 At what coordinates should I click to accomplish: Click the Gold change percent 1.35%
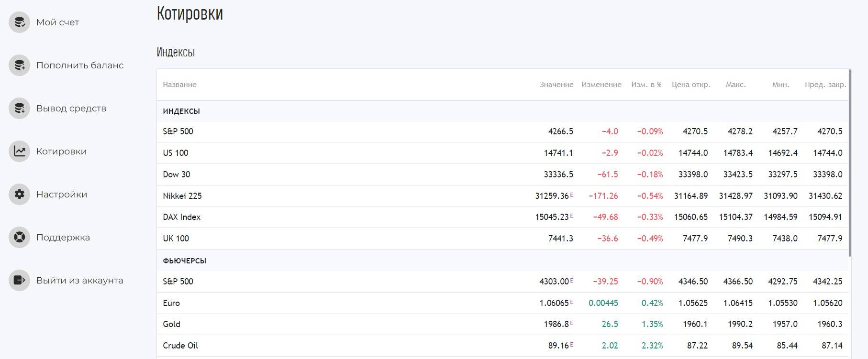point(653,324)
